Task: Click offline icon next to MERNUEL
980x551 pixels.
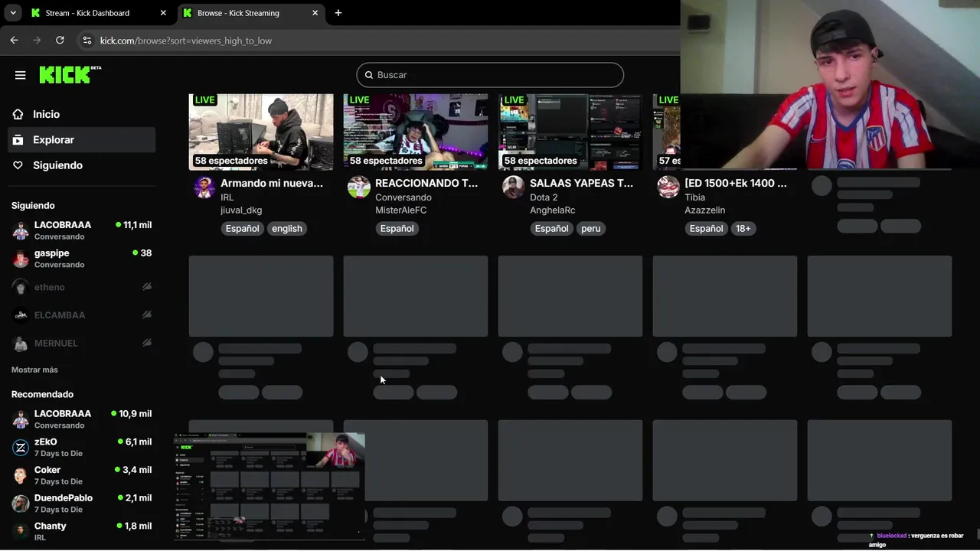Action: pyautogui.click(x=147, y=343)
